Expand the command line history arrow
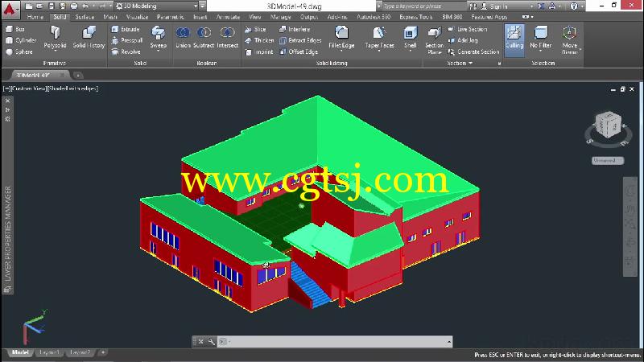 (449, 341)
